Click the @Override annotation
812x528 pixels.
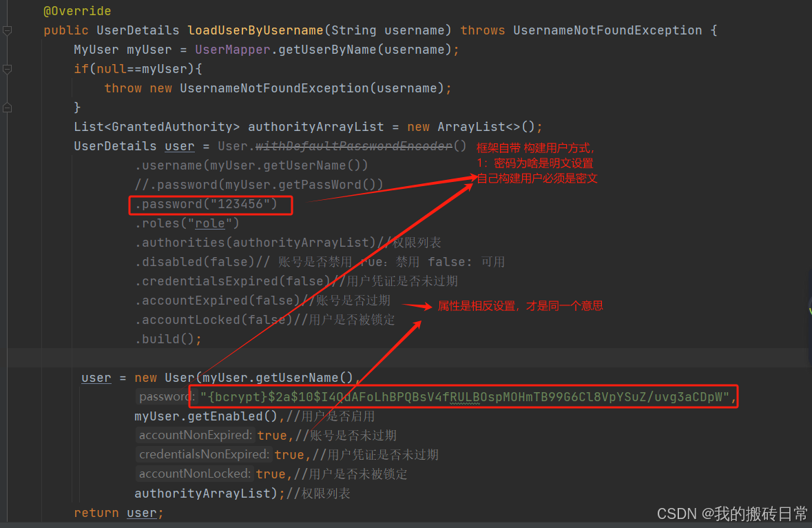77,10
